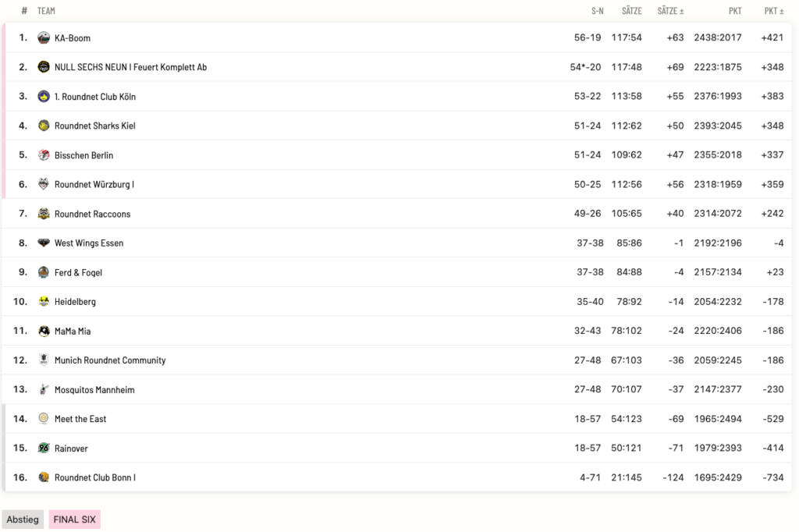This screenshot has height=532, width=799.
Task: Click the PKT ± column header
Action: (x=774, y=11)
